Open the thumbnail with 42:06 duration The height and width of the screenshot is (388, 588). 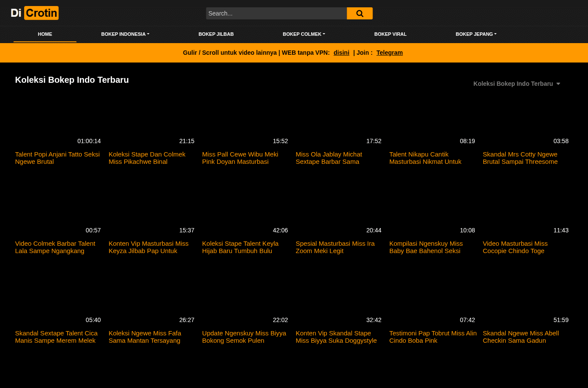(245, 211)
